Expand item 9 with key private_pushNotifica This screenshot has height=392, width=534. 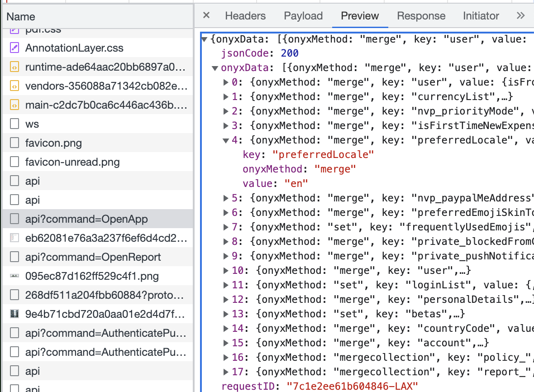[x=225, y=256]
